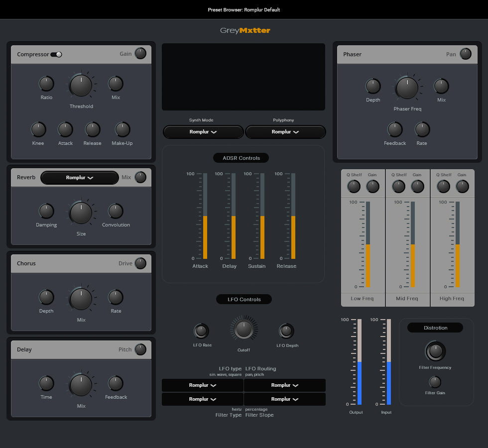
Task: Click the Low Freq Gain knob
Action: pyautogui.click(x=372, y=186)
